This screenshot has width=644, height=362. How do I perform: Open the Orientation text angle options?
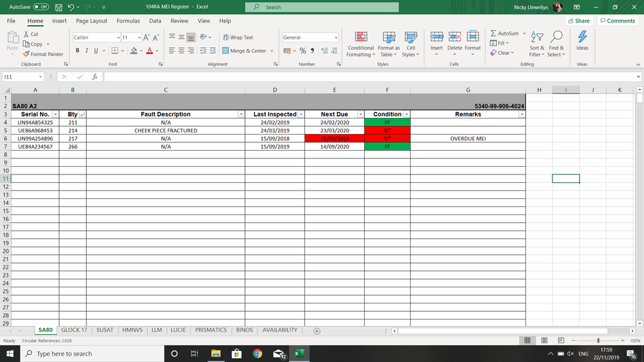click(206, 37)
